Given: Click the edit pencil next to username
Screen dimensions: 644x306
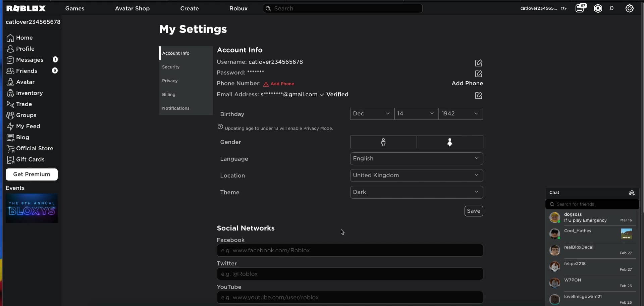Looking at the screenshot, I should pos(479,63).
